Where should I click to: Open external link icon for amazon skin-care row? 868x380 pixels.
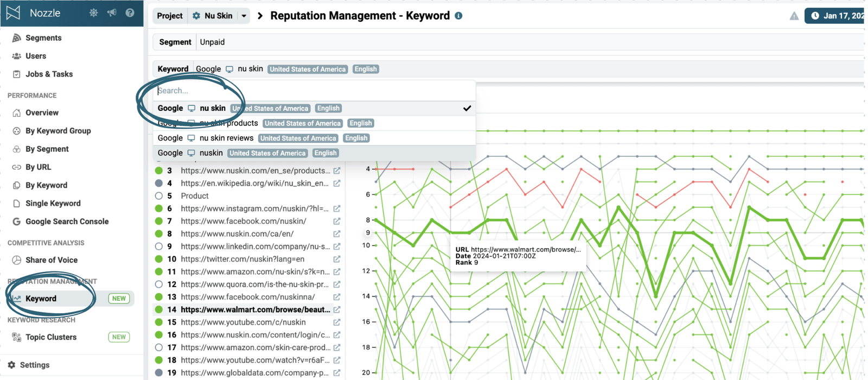337,347
